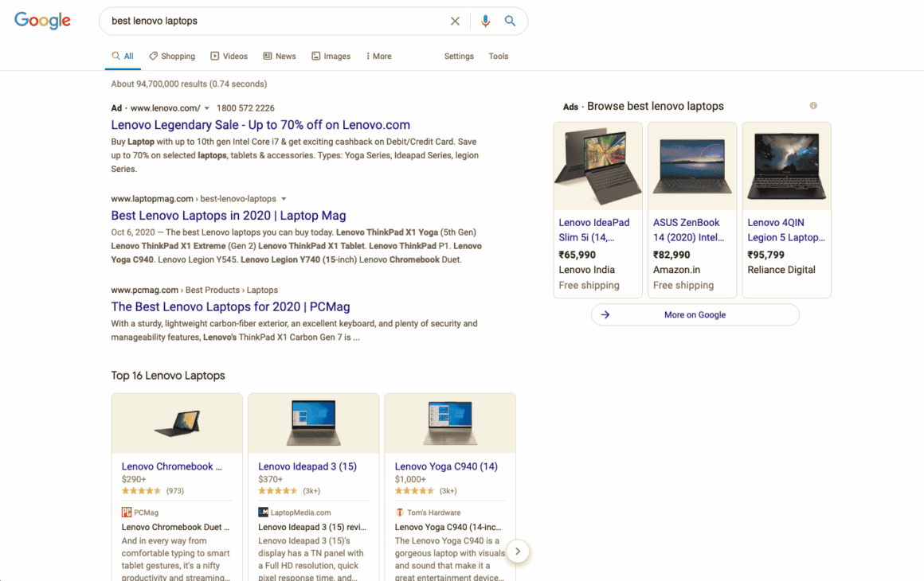This screenshot has height=581, width=924.
Task: Expand dropdown arrow beside www.lenovo.com ad
Action: (x=207, y=108)
